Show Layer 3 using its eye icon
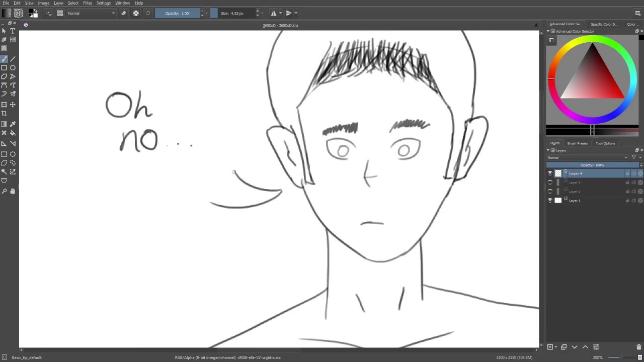This screenshot has height=362, width=644. pyautogui.click(x=550, y=183)
